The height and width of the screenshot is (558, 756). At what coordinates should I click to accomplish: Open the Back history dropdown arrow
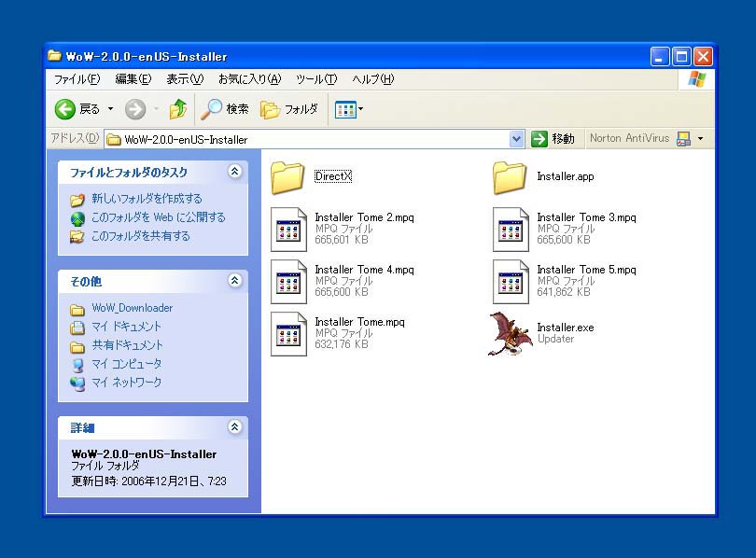110,109
